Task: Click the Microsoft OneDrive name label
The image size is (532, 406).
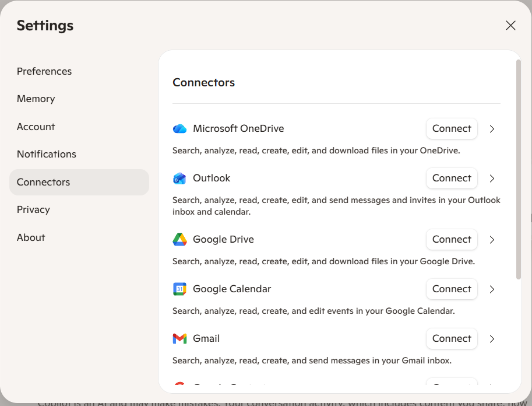Action: (238, 129)
